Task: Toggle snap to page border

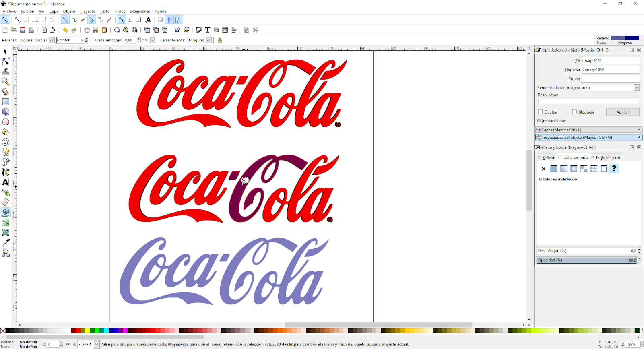Action: click(161, 20)
